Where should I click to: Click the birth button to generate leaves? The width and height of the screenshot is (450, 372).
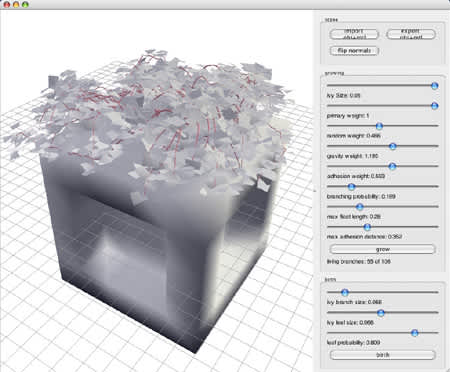point(382,355)
